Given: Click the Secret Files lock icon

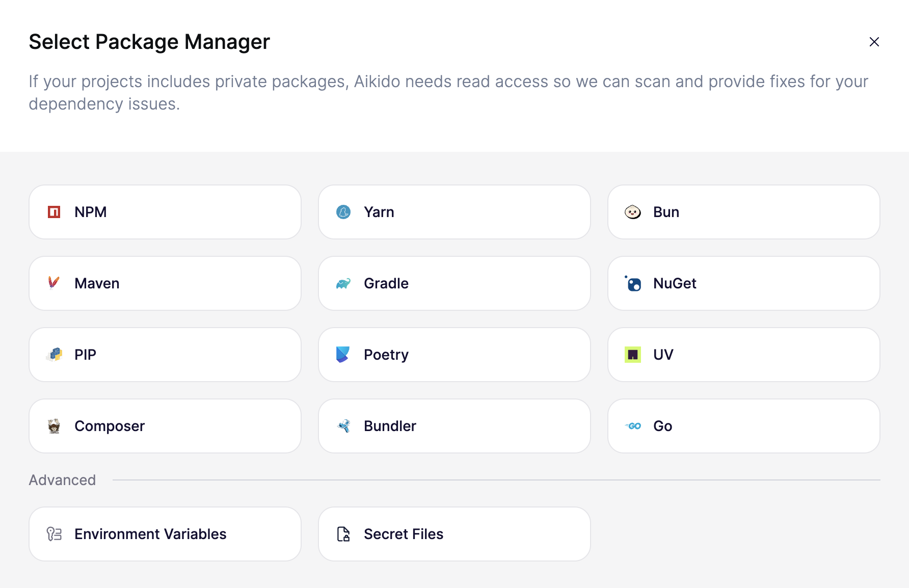Looking at the screenshot, I should 343,534.
